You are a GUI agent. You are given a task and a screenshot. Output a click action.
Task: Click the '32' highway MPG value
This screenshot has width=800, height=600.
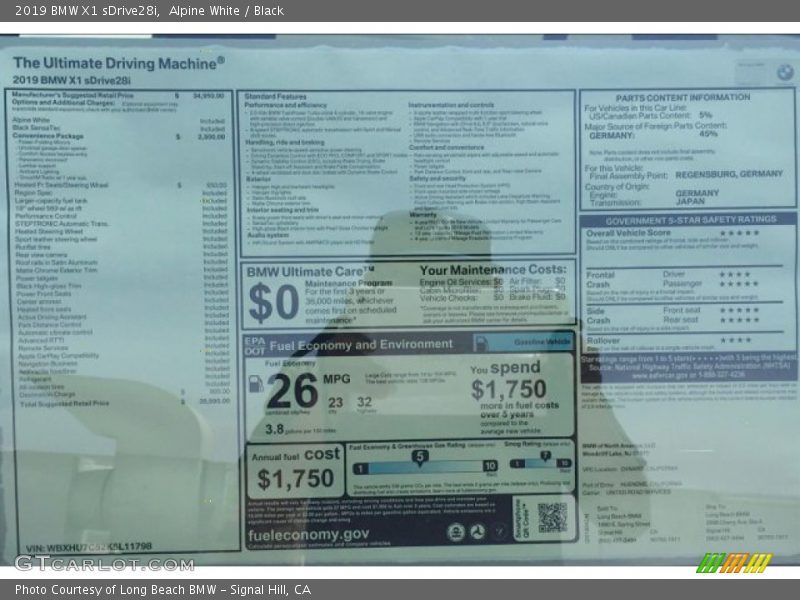tap(364, 402)
